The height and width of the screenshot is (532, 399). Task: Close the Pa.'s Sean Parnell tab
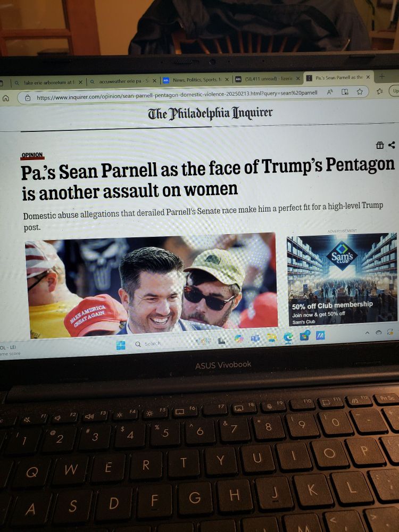click(x=368, y=77)
